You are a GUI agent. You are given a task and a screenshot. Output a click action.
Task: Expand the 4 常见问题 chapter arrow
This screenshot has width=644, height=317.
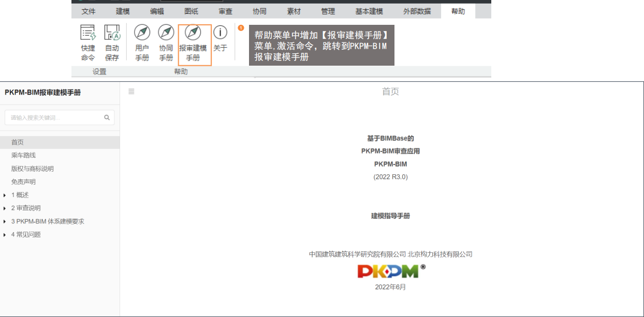tap(5, 235)
